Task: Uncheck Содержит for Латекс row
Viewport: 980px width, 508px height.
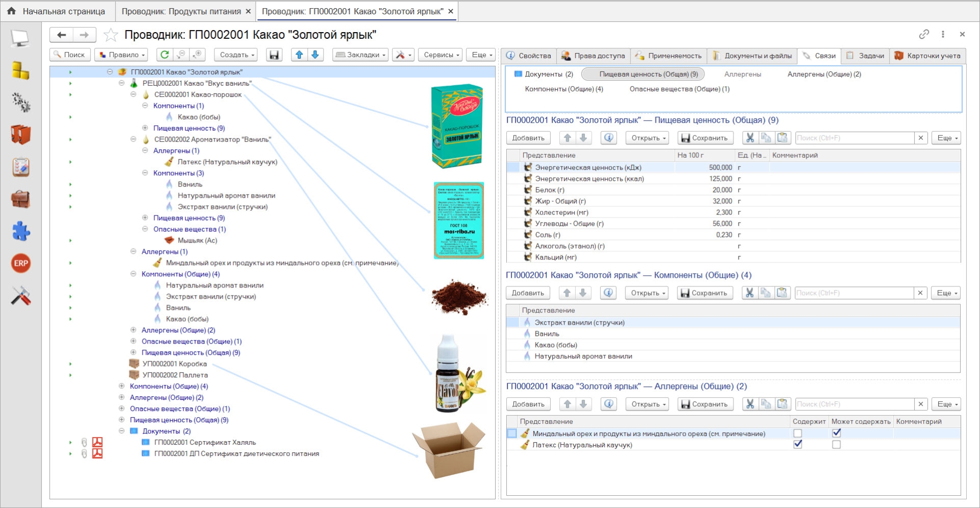Action: click(x=798, y=444)
